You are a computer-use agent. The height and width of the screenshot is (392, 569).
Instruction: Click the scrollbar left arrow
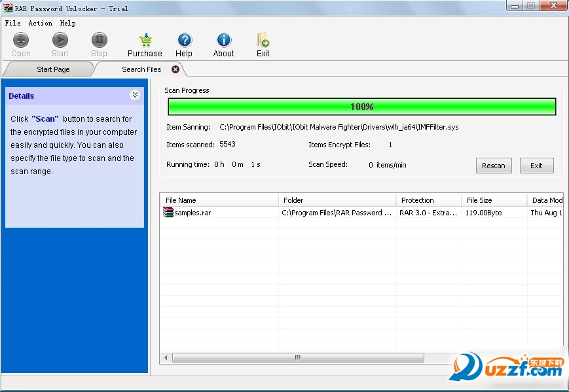pos(166,357)
